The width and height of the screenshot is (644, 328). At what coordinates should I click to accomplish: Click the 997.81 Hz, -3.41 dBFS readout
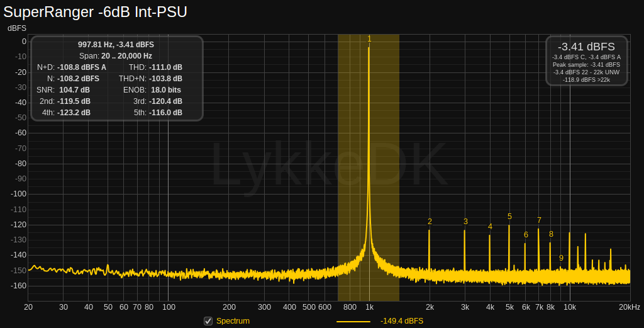click(116, 45)
